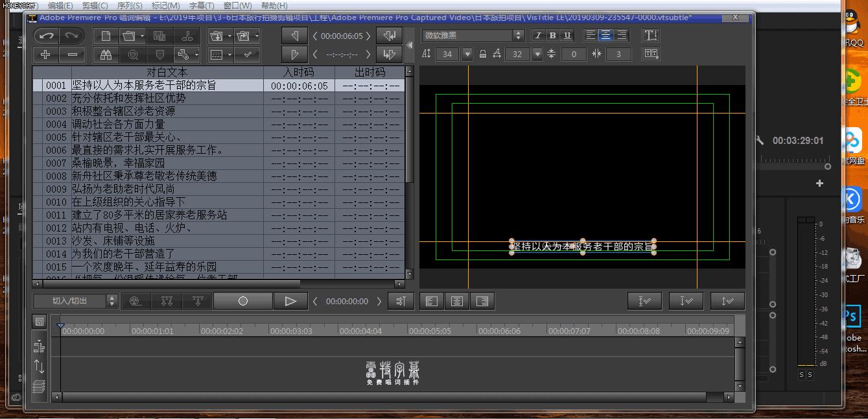This screenshot has width=868, height=419.
Task: Toggle underline text formatting
Action: (x=567, y=36)
